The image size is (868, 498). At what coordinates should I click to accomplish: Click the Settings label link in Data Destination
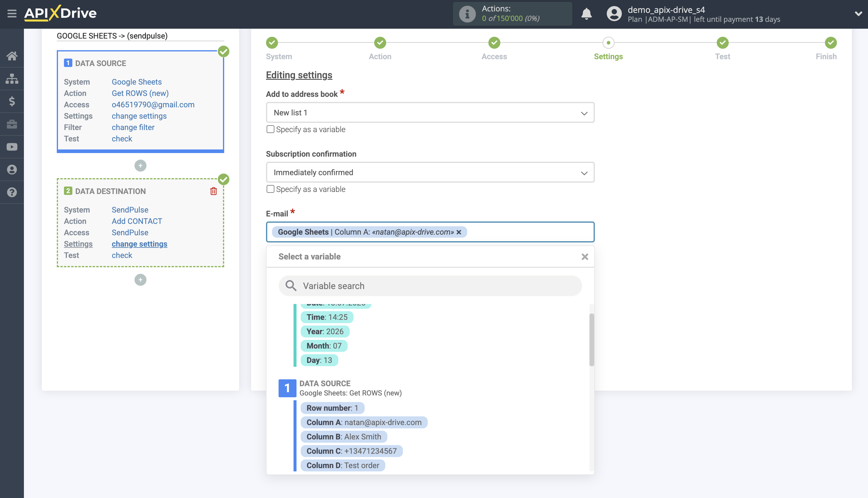pos(78,244)
